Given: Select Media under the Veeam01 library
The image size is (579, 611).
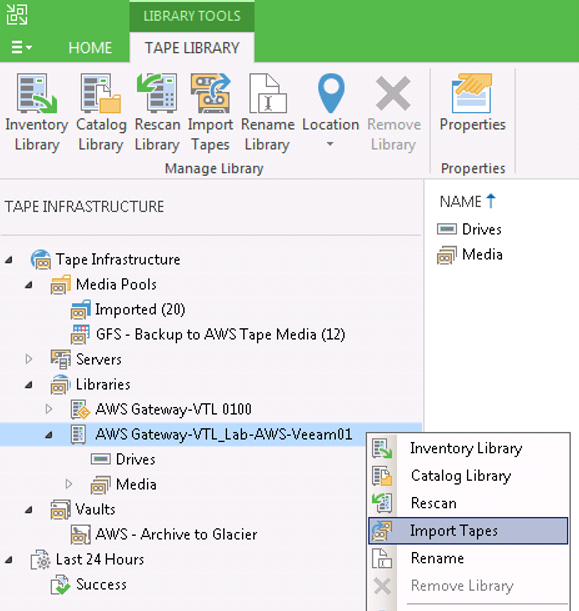Looking at the screenshot, I should click(136, 484).
